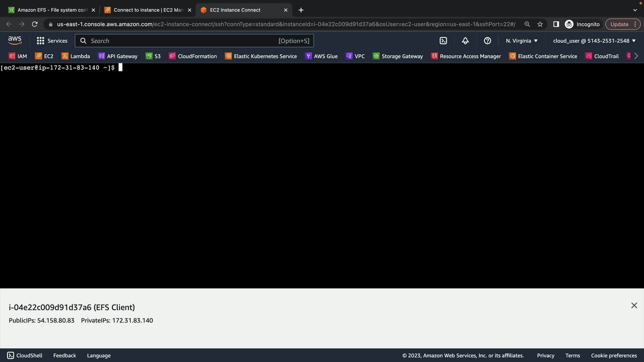Open CloudShell icon in top navigation bar
644x362 pixels.
(x=443, y=41)
